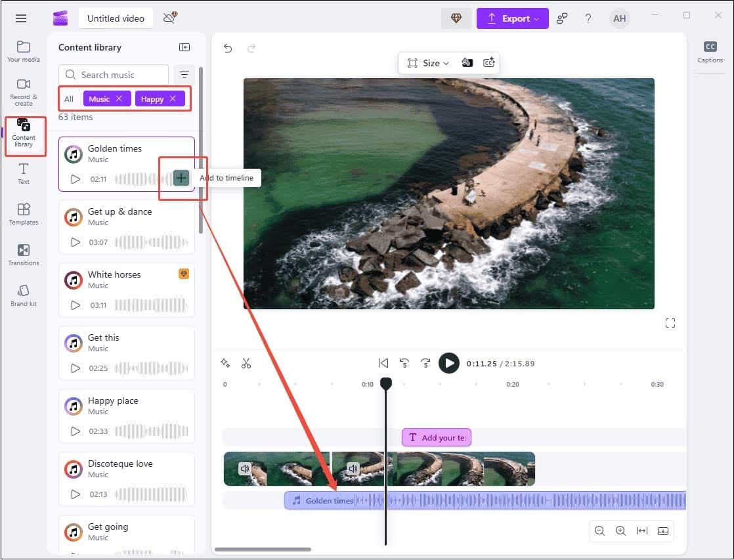
Task: Select the split (scissors) tool in the timeline toolbar
Action: (246, 362)
